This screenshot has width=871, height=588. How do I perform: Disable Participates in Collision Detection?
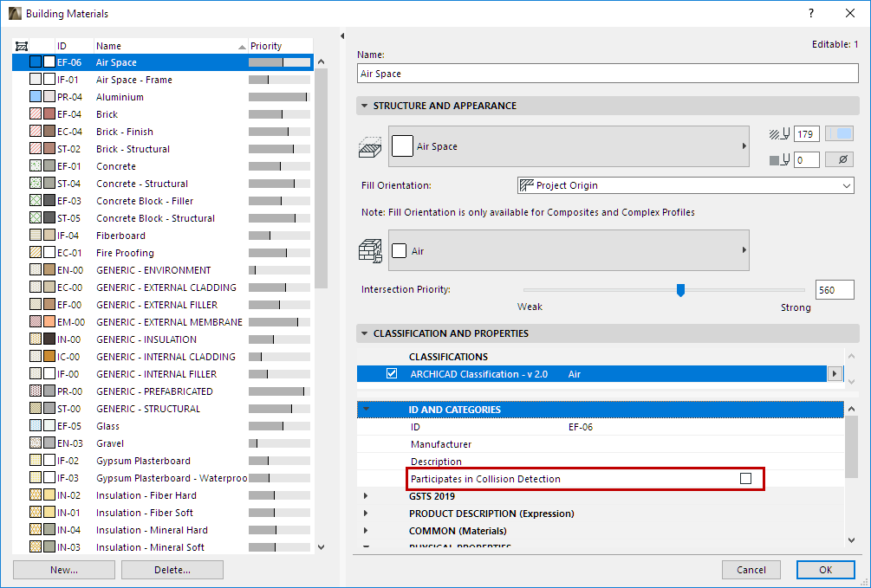[x=745, y=478]
